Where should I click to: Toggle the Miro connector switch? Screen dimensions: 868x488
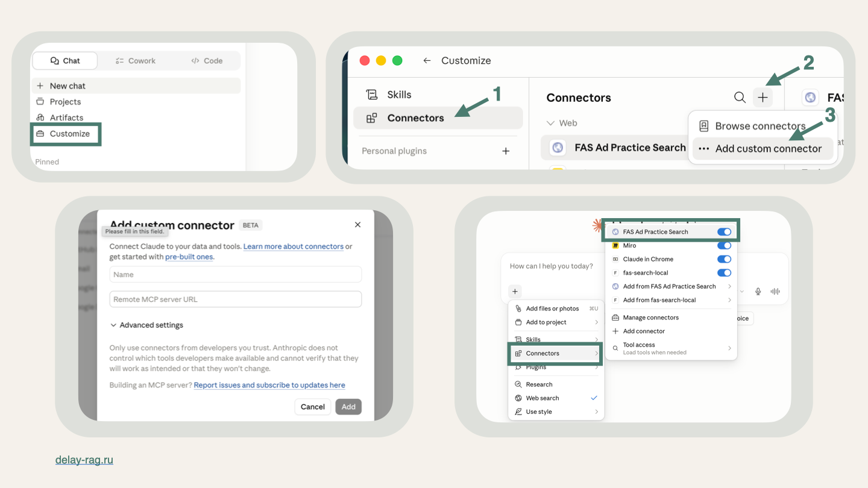pyautogui.click(x=724, y=246)
